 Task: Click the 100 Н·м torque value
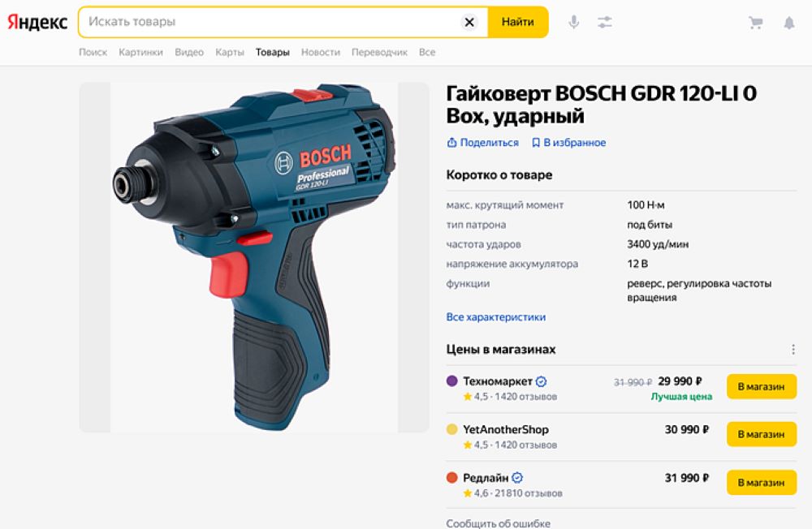[x=646, y=205]
